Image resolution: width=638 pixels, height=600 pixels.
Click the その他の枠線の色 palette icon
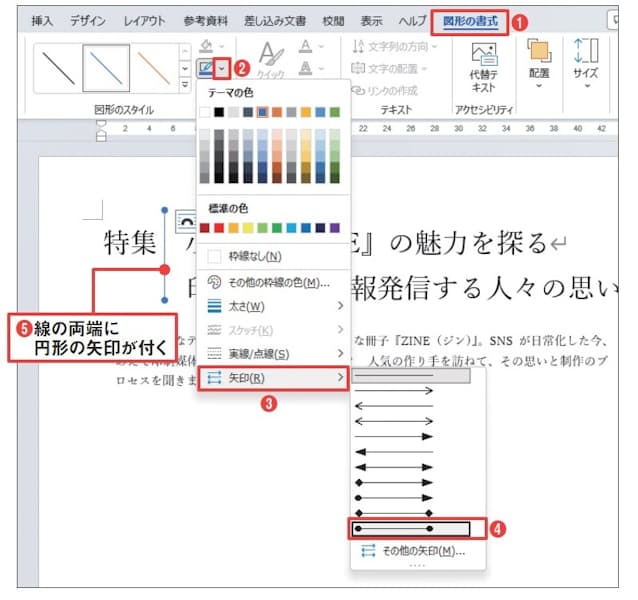[x=214, y=282]
